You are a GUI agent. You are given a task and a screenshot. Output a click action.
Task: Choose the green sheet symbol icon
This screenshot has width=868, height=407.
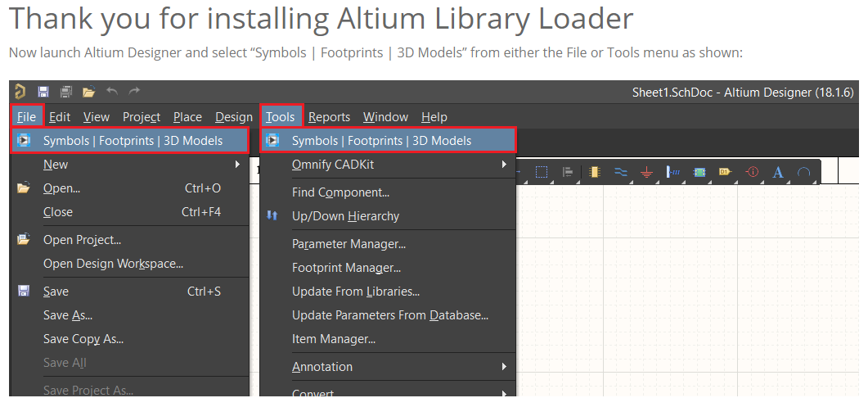click(x=699, y=172)
